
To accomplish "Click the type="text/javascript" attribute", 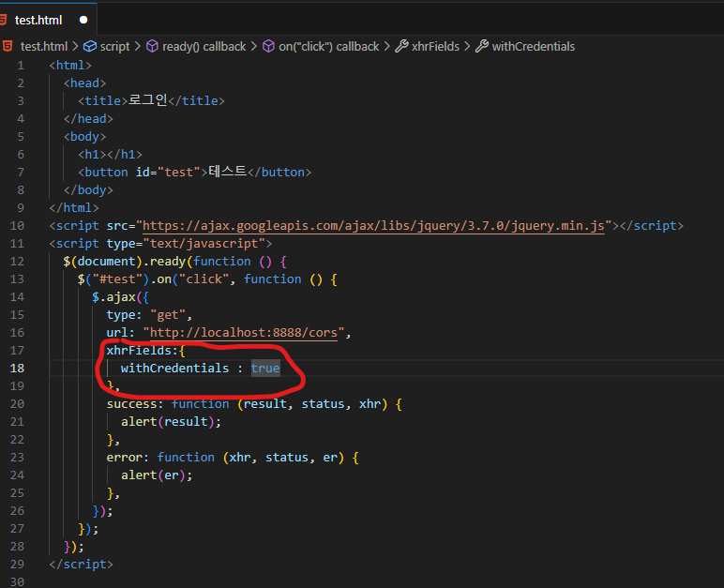I will pos(186,244).
